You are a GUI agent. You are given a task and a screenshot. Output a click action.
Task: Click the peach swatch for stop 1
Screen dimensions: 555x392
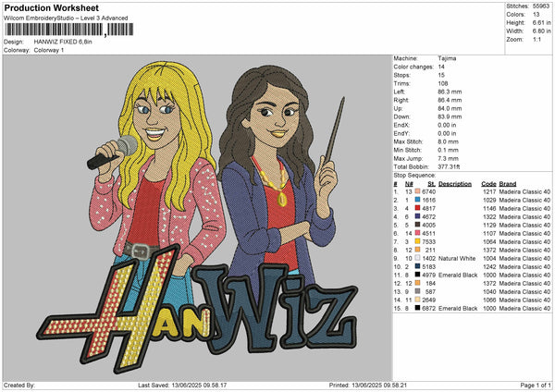(417, 191)
